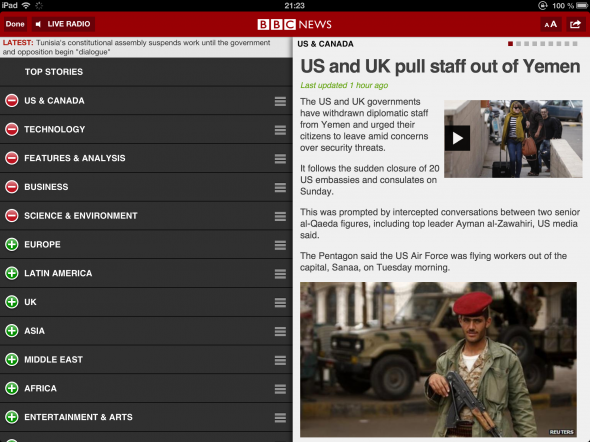Select the Technology section label
Screen dimensions: 590x442
tap(55, 129)
